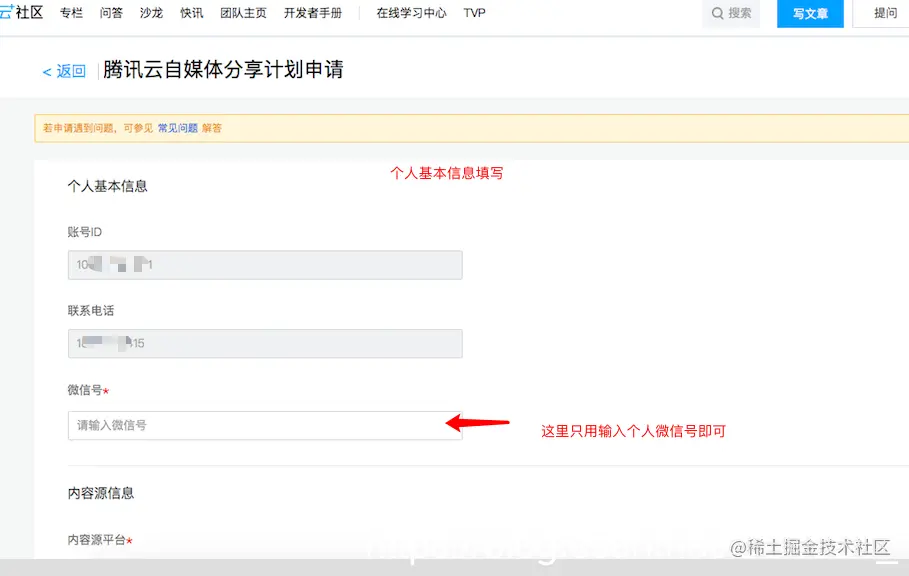Open 开发者手册 navigation item

pyautogui.click(x=313, y=13)
